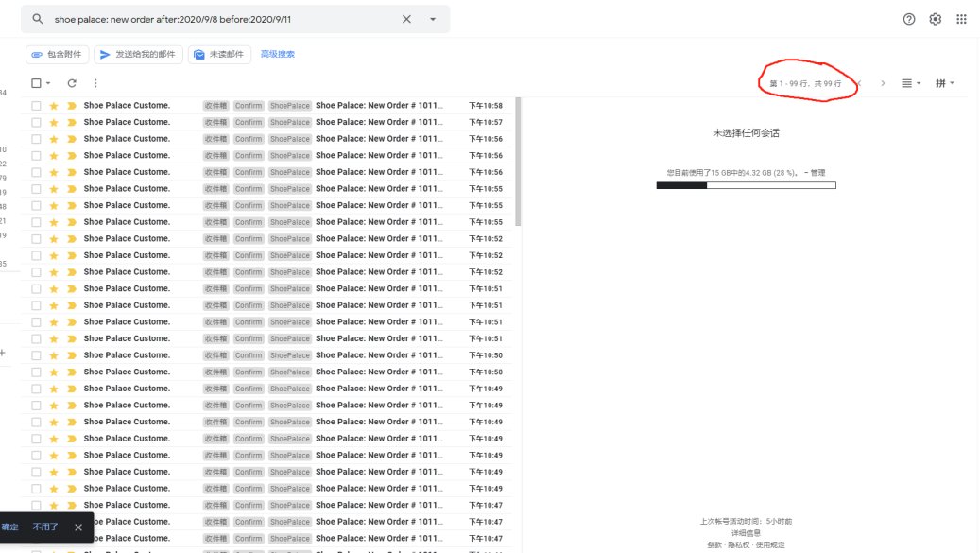
Task: Toggle importance marker on the 下午10:58 email
Action: point(72,106)
